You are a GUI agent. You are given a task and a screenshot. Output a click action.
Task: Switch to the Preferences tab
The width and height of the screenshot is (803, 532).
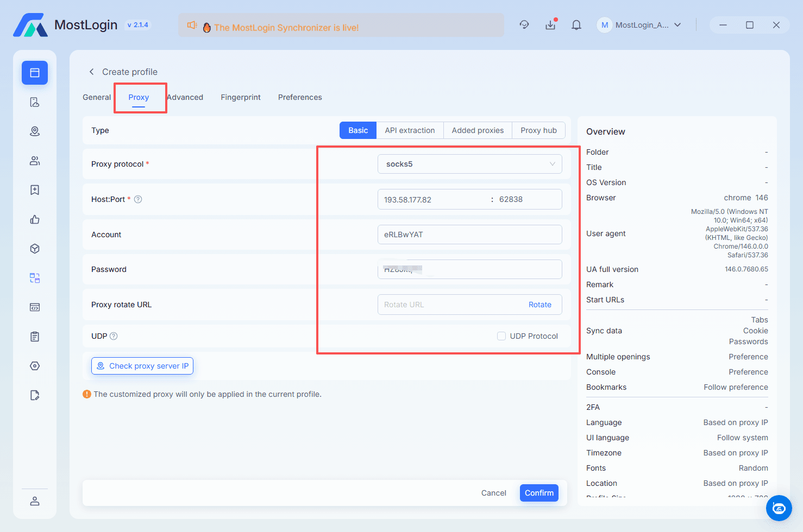tap(300, 97)
